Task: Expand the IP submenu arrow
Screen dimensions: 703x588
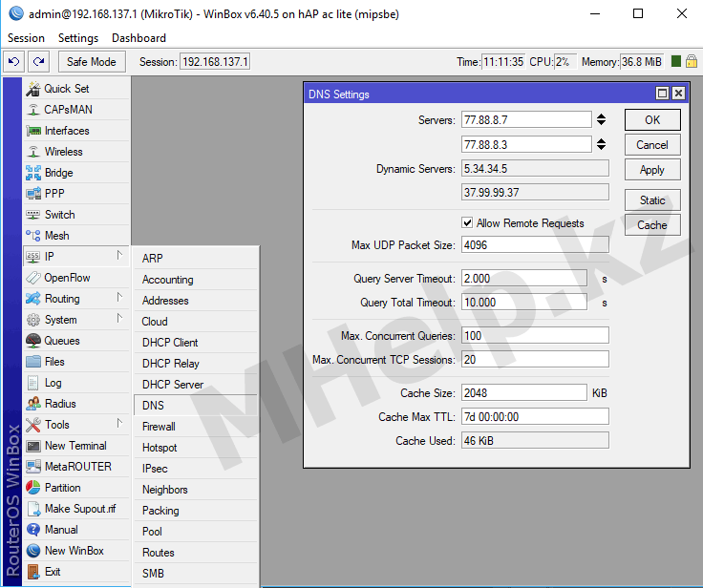Action: [x=119, y=256]
